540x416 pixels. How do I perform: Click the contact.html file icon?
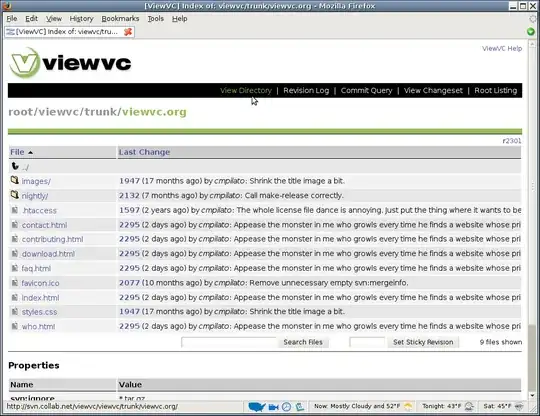[x=14, y=225]
